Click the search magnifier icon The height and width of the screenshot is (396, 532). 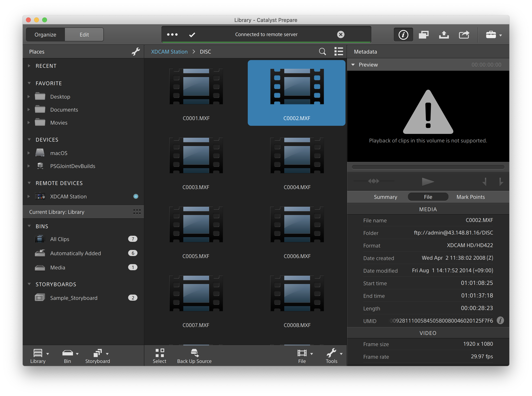322,52
